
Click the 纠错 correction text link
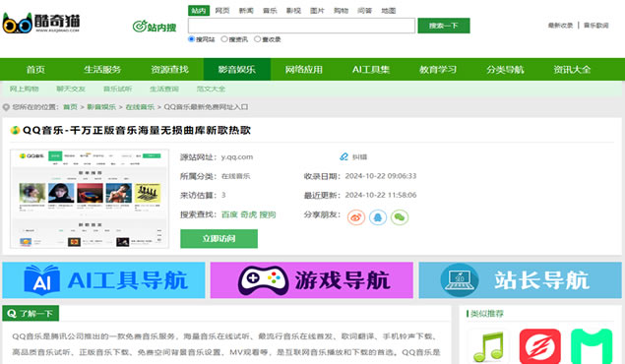[359, 156]
